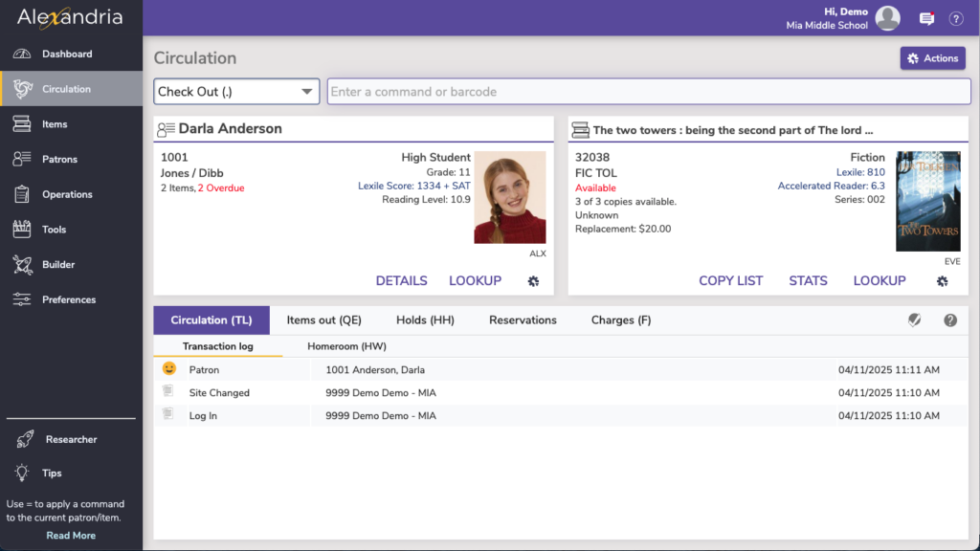Image resolution: width=980 pixels, height=551 pixels.
Task: Switch to Homeroom (HW) subtab
Action: coord(346,346)
